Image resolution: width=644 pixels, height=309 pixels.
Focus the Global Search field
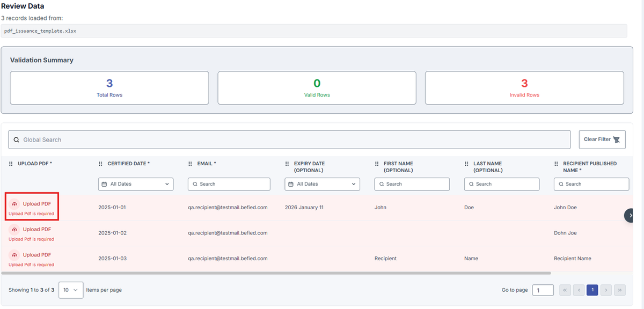pos(289,139)
